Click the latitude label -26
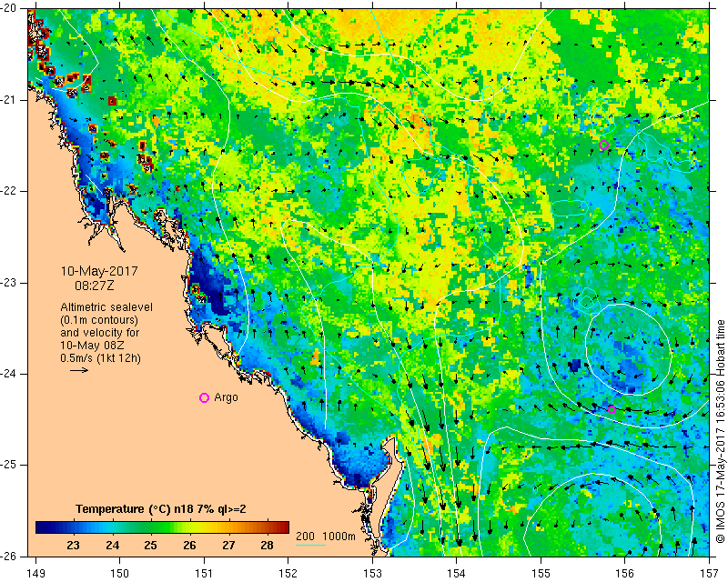This screenshot has height=582, width=728. (8, 556)
